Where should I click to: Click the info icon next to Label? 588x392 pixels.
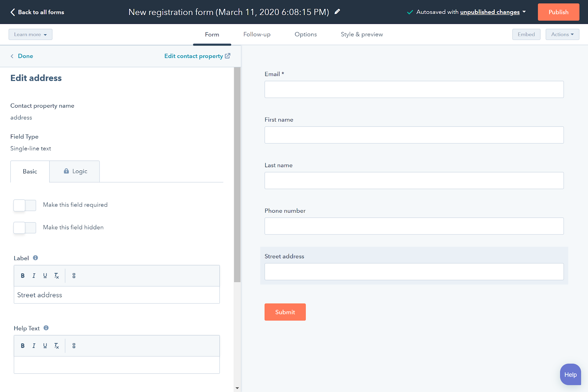click(35, 258)
